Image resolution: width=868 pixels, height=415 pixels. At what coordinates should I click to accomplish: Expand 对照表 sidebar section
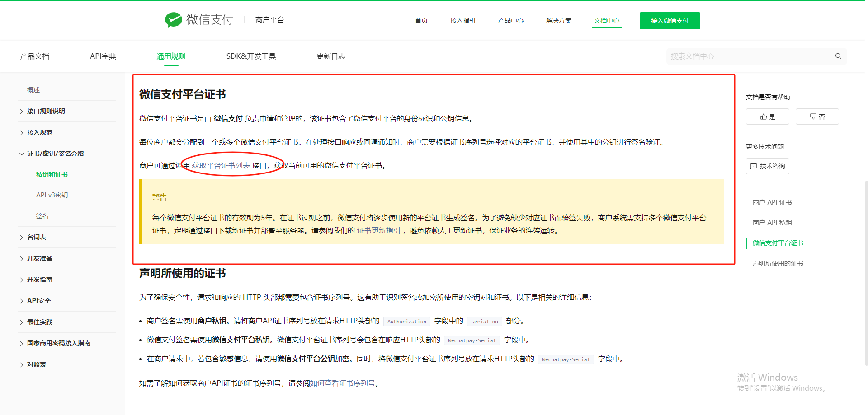pos(37,364)
